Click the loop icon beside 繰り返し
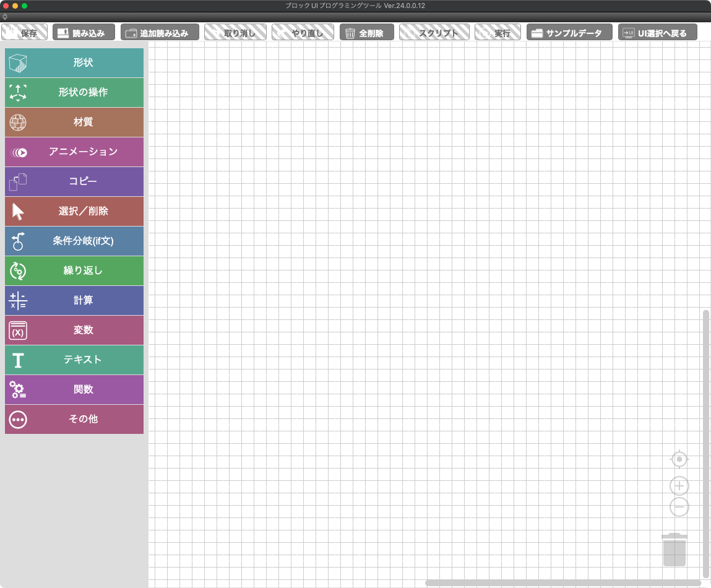 coord(18,271)
